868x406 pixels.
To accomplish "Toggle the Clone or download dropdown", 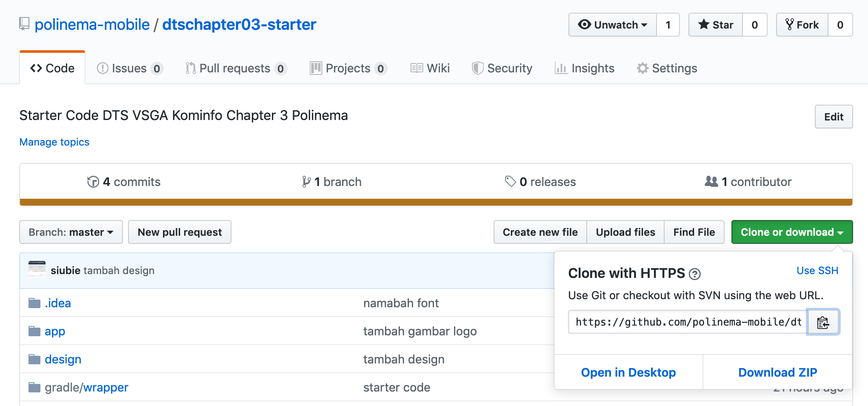I will (792, 232).
